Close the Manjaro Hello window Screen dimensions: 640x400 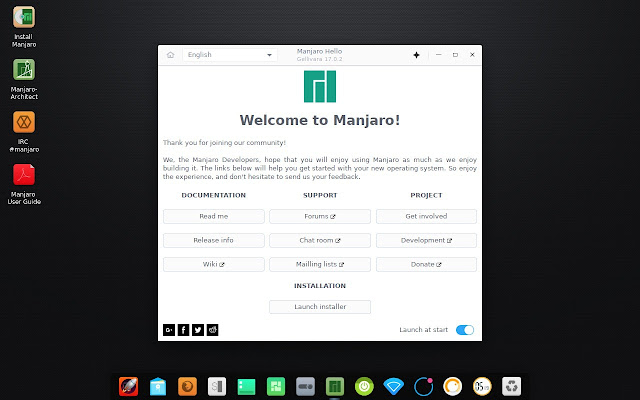point(472,55)
